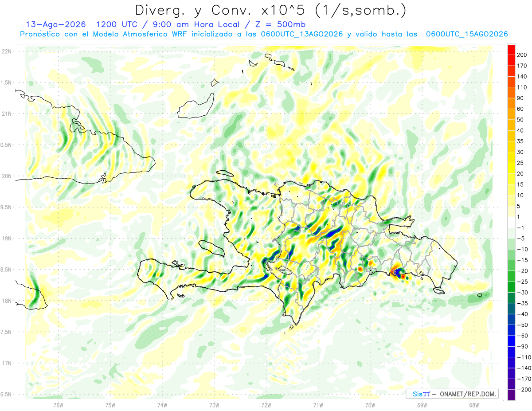Click the 20N latitude label
The height and width of the screenshot is (411, 532).
click(x=7, y=176)
